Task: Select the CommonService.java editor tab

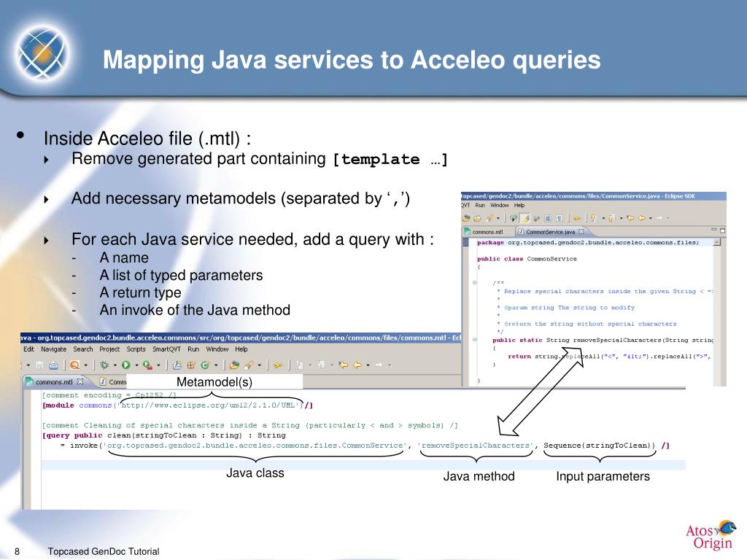Action: pos(550,232)
